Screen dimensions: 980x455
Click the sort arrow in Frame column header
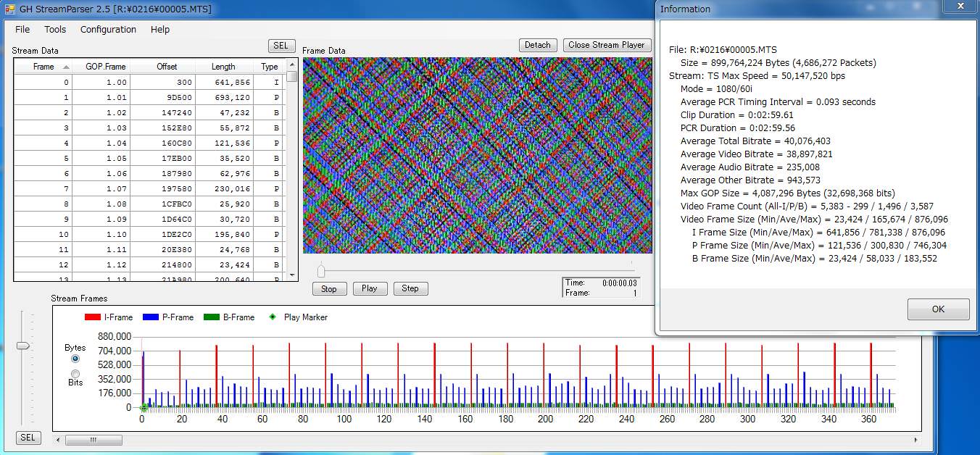click(x=67, y=67)
